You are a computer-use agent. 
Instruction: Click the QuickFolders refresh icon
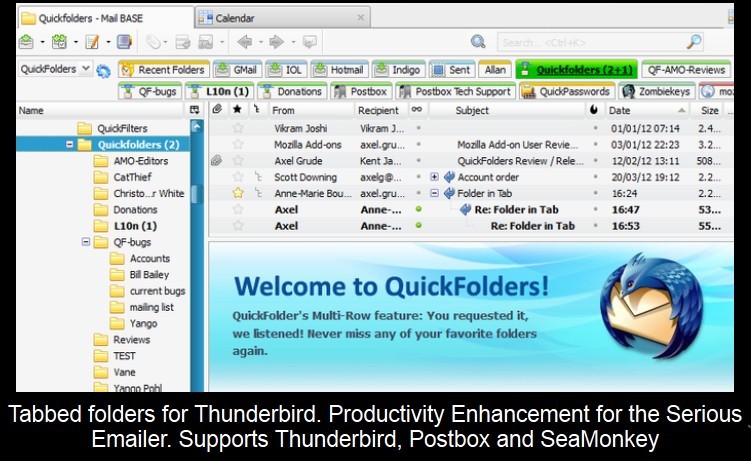click(x=103, y=70)
